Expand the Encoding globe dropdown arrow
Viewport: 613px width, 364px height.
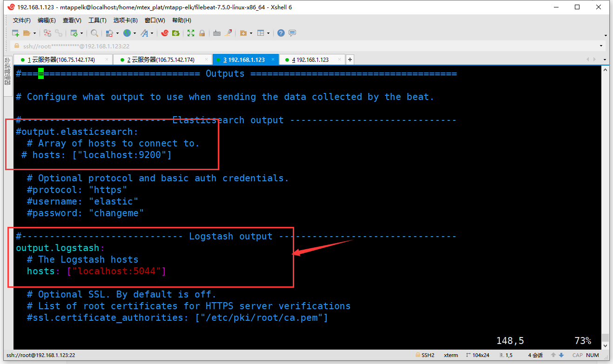pyautogui.click(x=135, y=33)
